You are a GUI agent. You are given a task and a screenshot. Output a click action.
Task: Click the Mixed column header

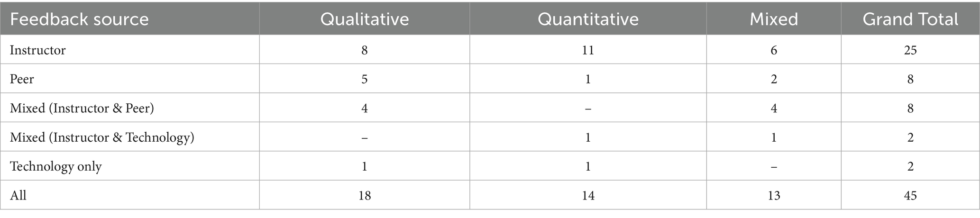(774, 19)
